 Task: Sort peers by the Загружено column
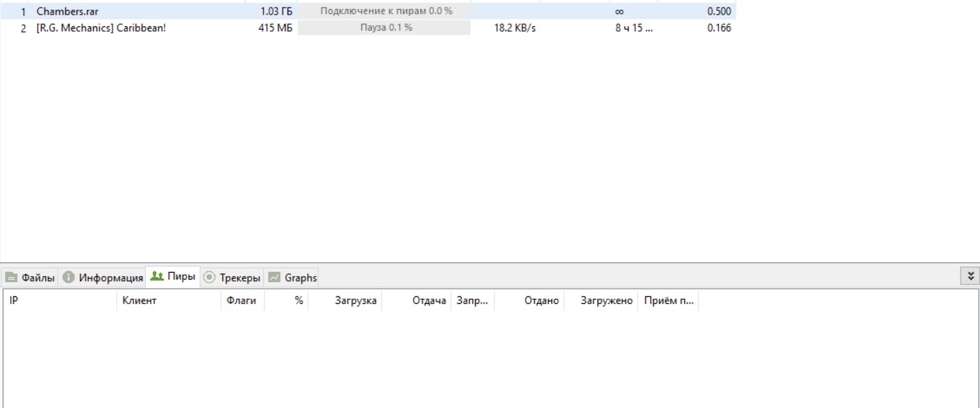pos(601,300)
